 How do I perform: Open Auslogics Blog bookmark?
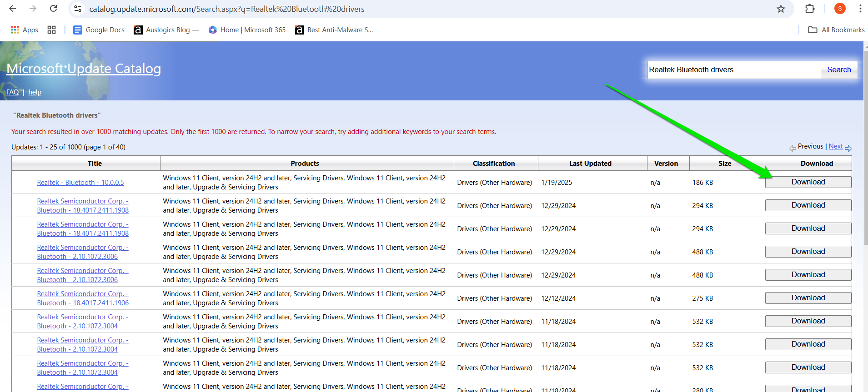(166, 30)
